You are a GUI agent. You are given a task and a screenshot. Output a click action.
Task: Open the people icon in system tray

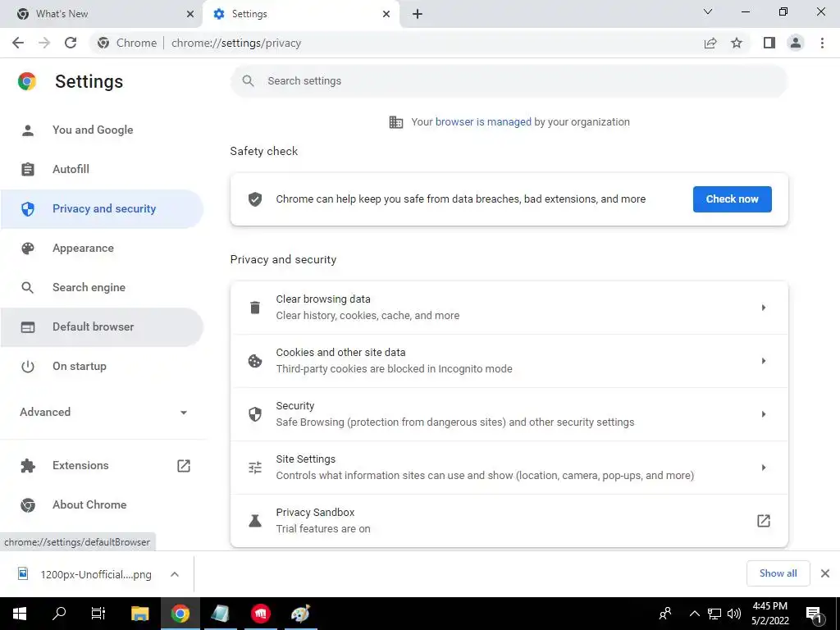[665, 614]
